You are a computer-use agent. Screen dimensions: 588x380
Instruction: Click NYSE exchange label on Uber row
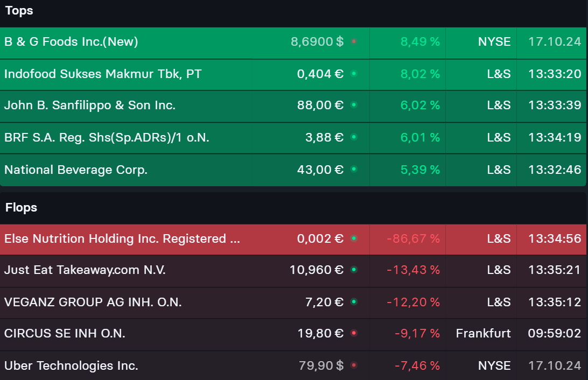(x=494, y=366)
